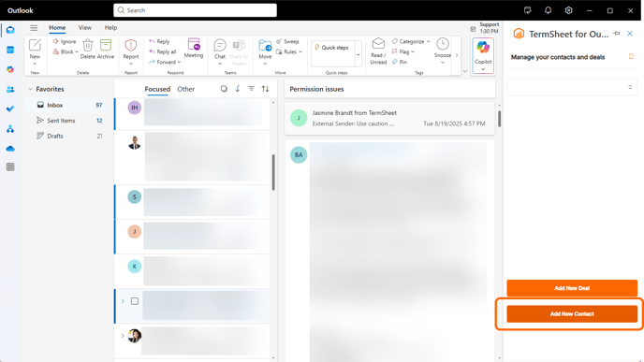The height and width of the screenshot is (362, 644).
Task: Click the Ignore conversation button
Action: tap(65, 41)
